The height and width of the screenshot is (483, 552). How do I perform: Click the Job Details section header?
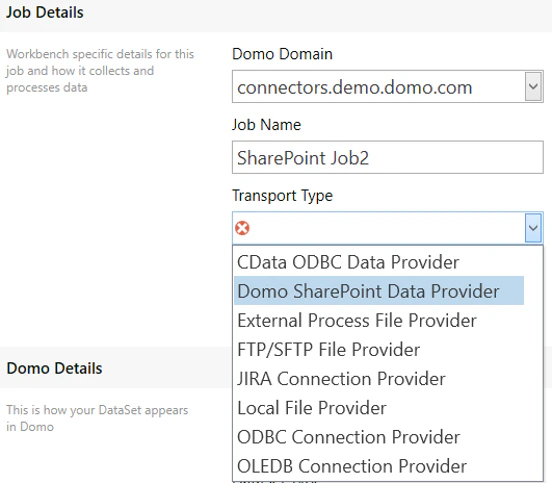click(x=45, y=13)
